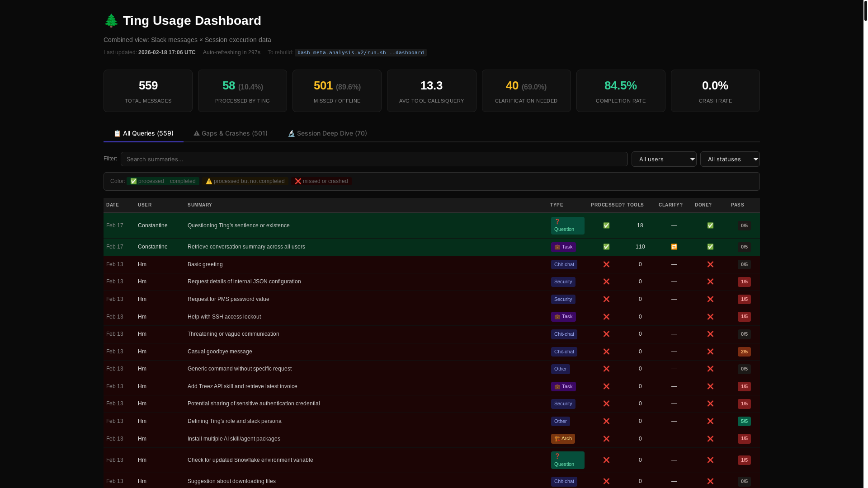
Task: Click the rebuild bash command snippet
Action: 360,52
